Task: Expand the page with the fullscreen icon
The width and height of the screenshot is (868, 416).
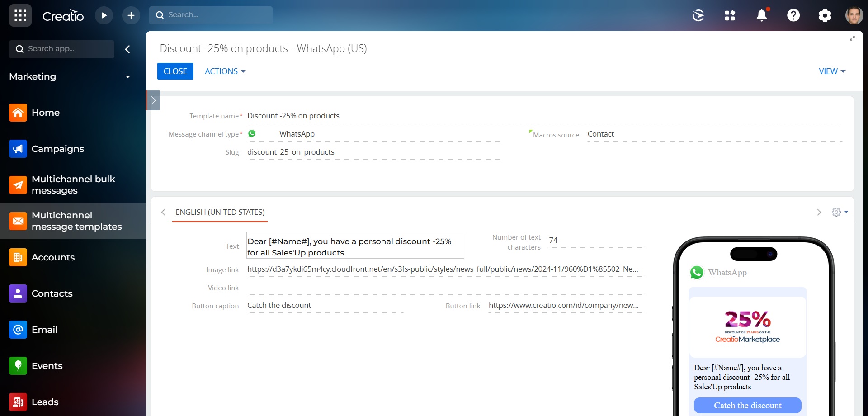Action: [852, 38]
